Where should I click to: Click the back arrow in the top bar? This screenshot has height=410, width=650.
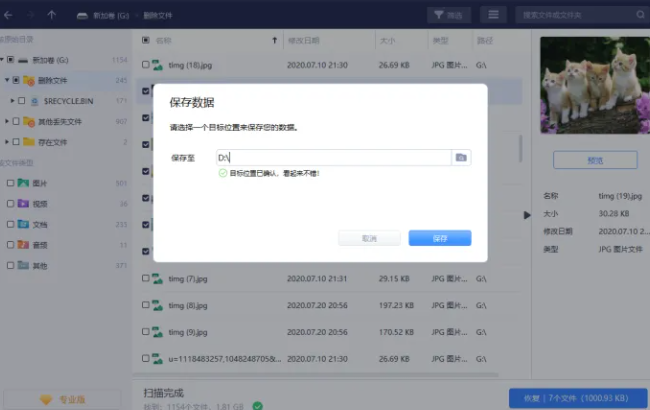pos(9,15)
